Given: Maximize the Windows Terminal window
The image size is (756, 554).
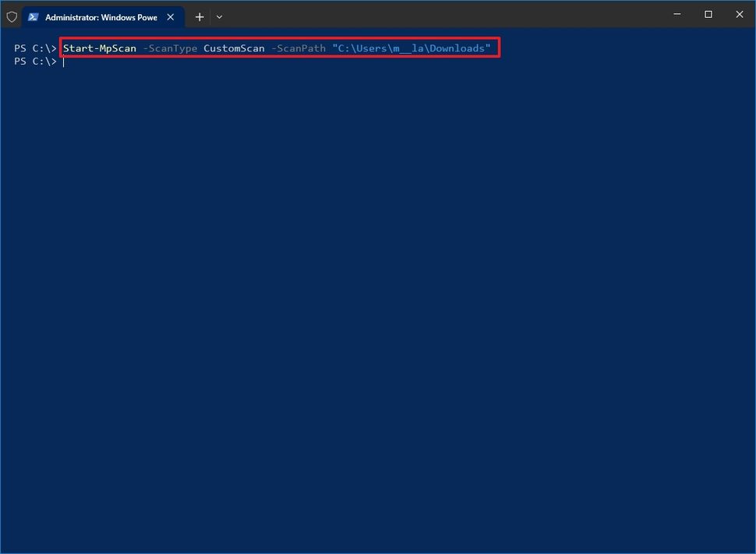Looking at the screenshot, I should [708, 14].
